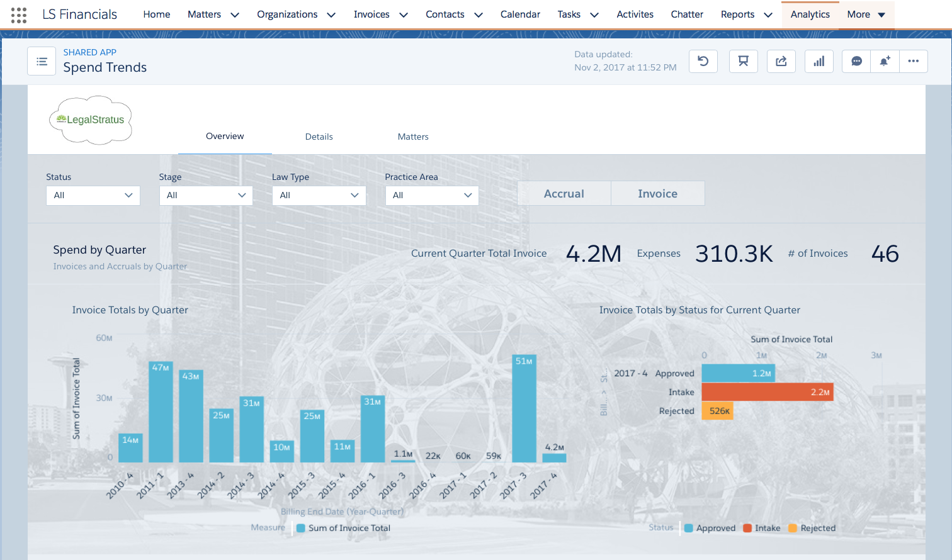Screen dimensions: 952x560
Task: Switch to the Matters dashboard tab
Action: coord(413,137)
